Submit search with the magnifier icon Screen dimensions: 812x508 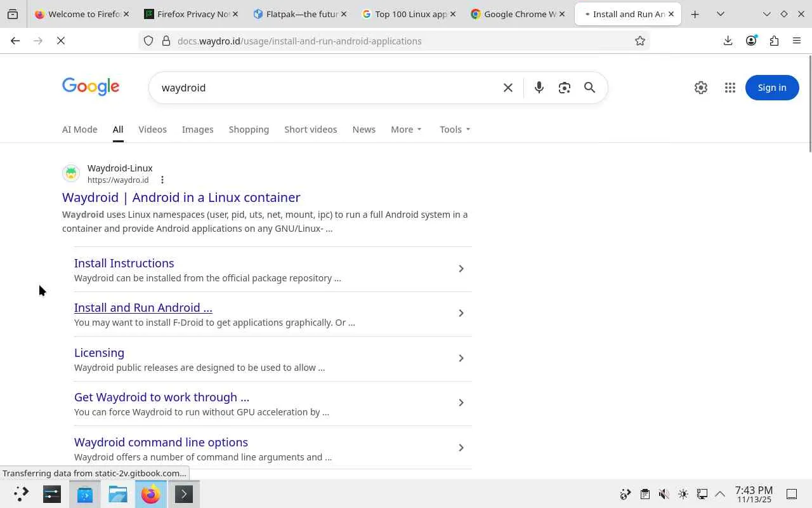click(x=590, y=88)
